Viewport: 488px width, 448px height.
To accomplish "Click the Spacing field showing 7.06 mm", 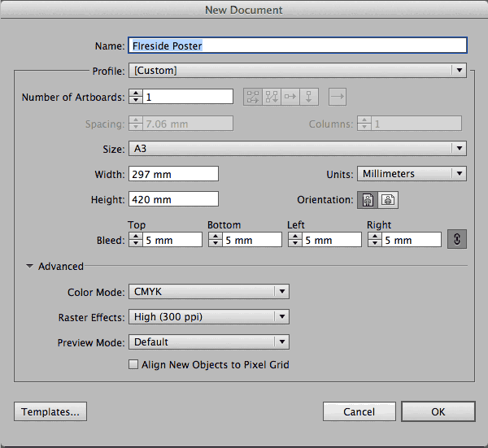I will (x=188, y=124).
